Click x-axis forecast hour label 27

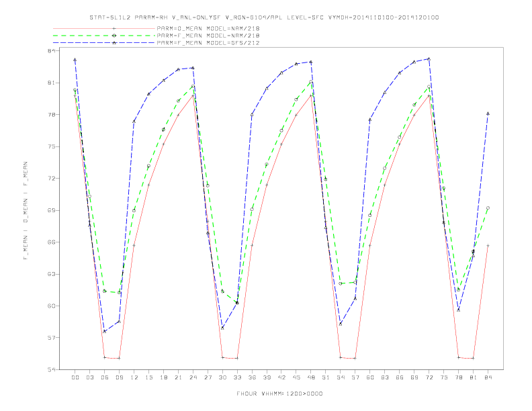coord(208,377)
